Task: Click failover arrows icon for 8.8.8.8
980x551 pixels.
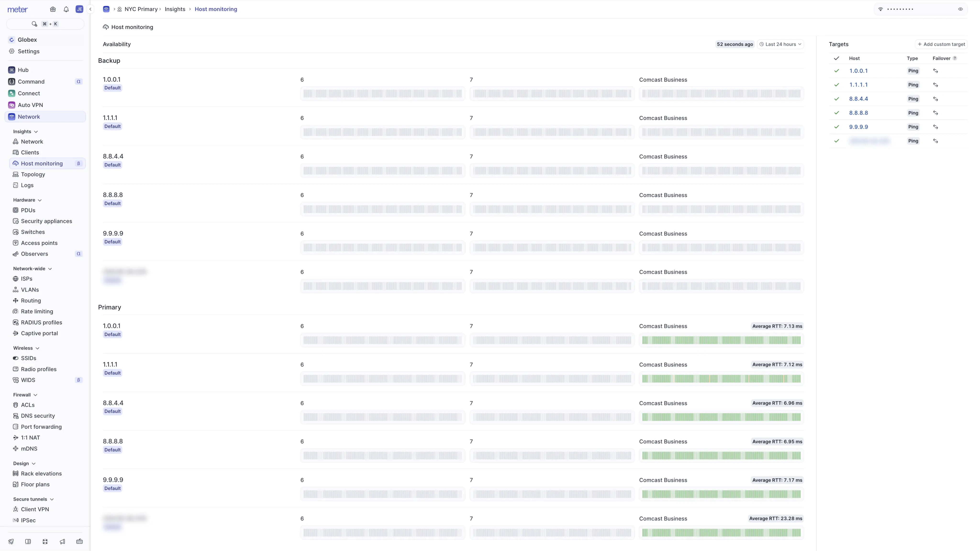Action: (935, 113)
